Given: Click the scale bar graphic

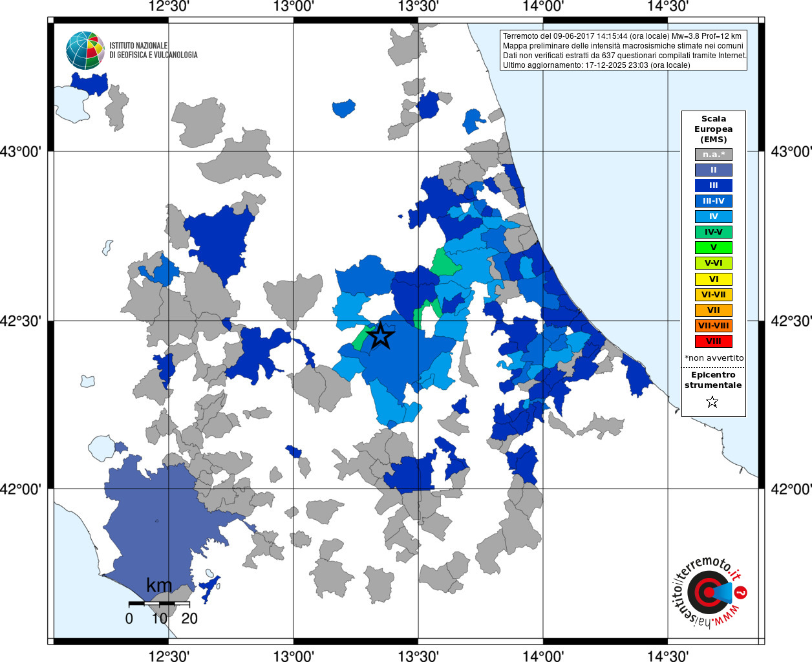Looking at the screenshot, I should pos(159,604).
